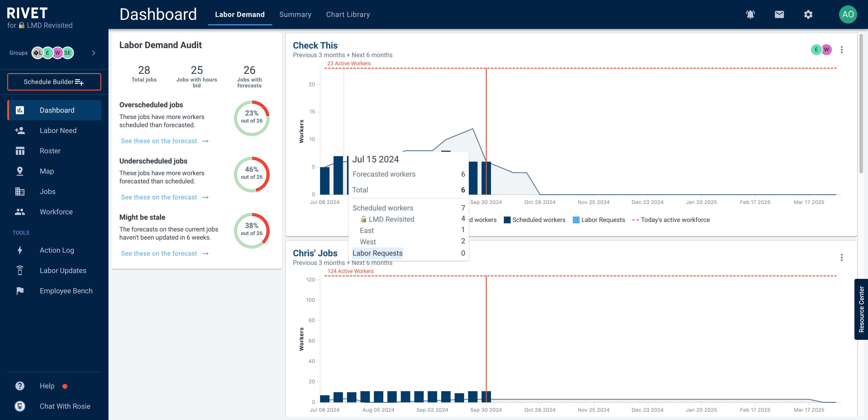
Task: Click the Labor Updates remote icon
Action: pos(20,270)
